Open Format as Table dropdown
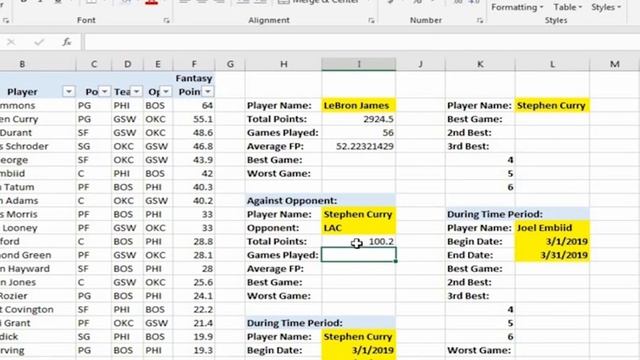640x360 pixels. [567, 7]
